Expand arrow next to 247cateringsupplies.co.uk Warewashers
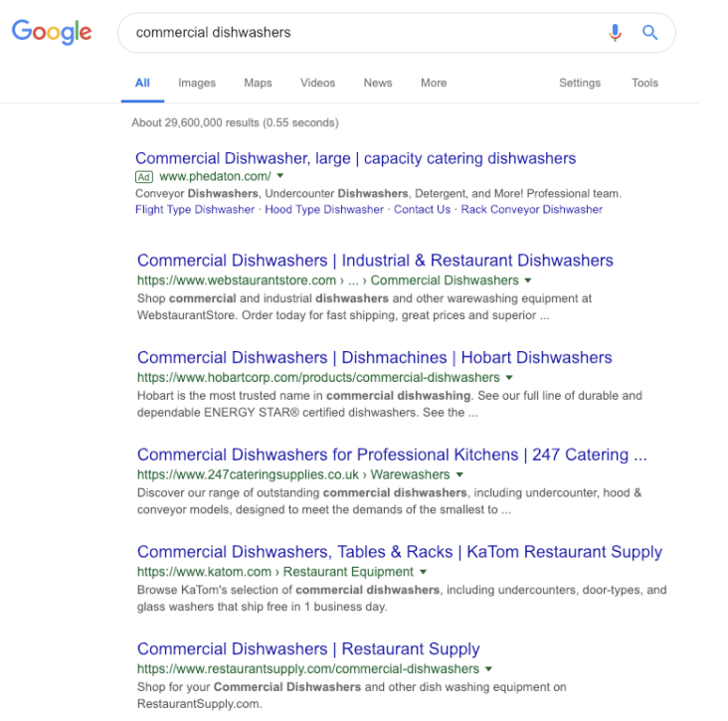728x721 pixels. coord(459,475)
